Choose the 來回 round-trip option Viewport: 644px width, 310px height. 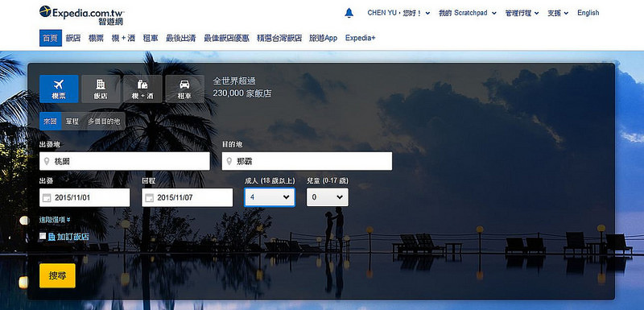[51, 121]
